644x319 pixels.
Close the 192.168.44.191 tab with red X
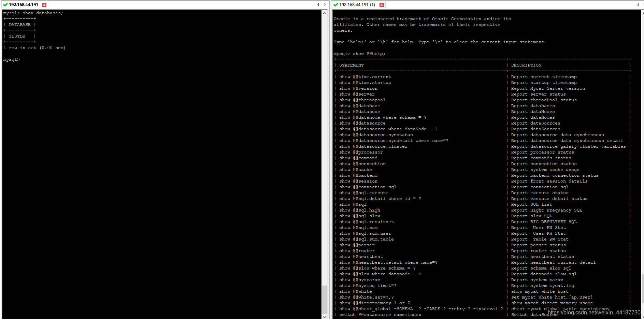(44, 5)
